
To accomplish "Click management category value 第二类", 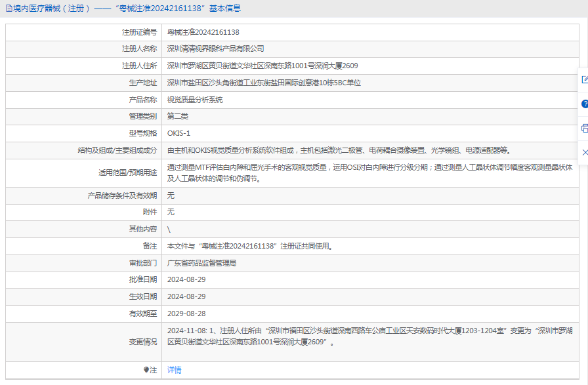I will tap(178, 116).
